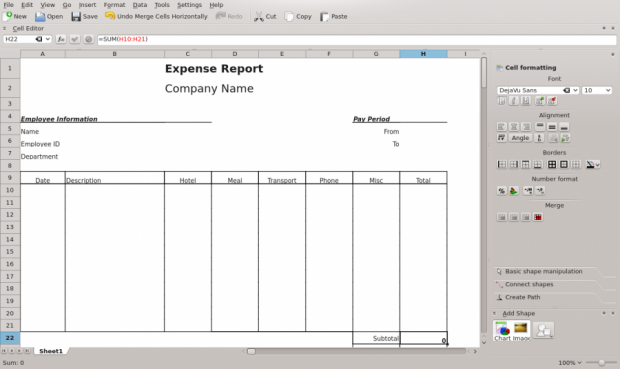Toggle bold font formatting

[x=501, y=101]
